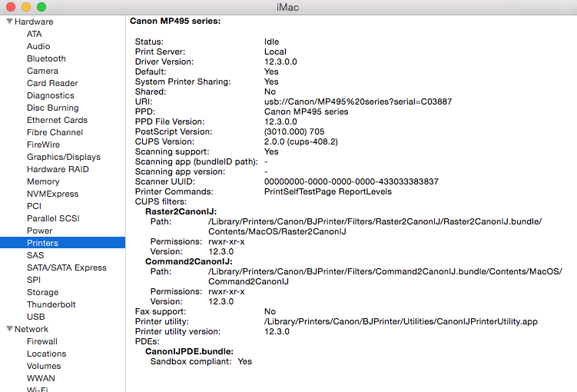The width and height of the screenshot is (577, 392).
Task: Select SAS in the sidebar
Action: 35,255
